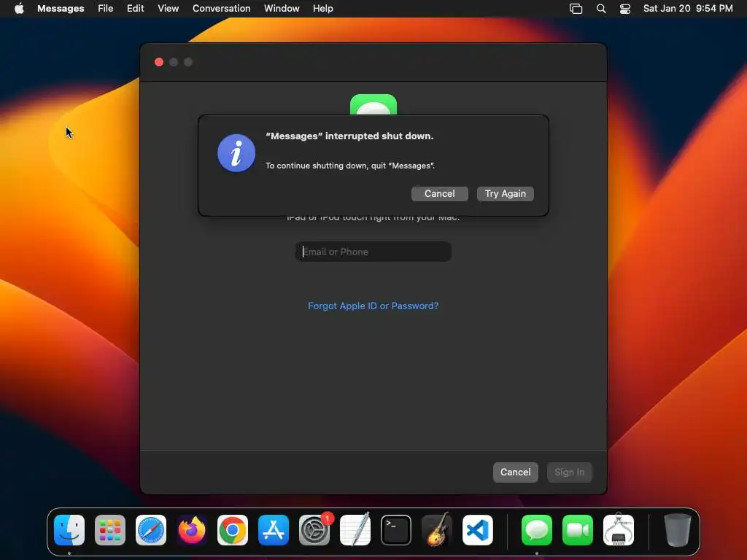The height and width of the screenshot is (560, 747).
Task: Open FaceTime from the Dock
Action: click(578, 530)
